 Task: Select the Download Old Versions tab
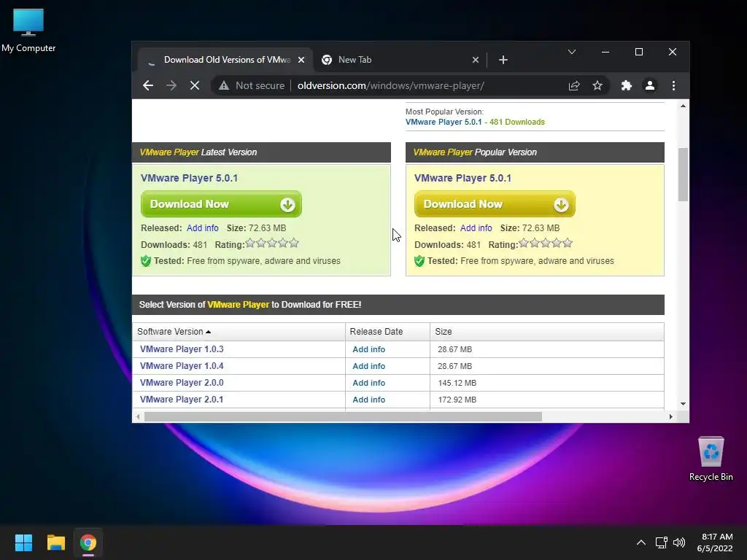(224, 60)
